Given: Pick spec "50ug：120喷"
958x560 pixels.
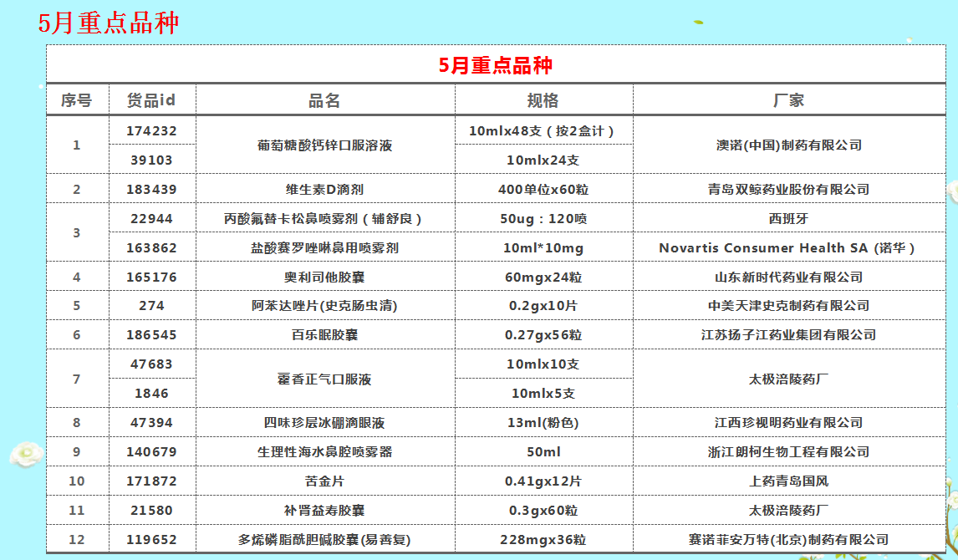Looking at the screenshot, I should 543,219.
